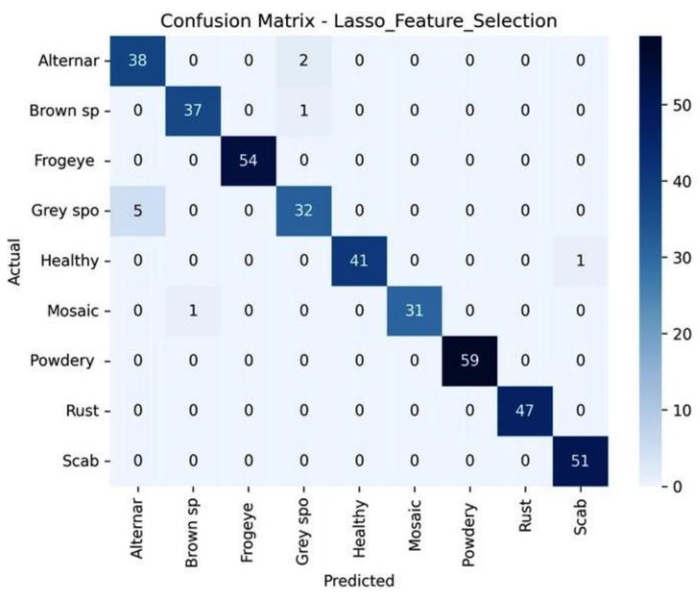Select the Grey spo diagonal cell showing 32

click(x=303, y=211)
